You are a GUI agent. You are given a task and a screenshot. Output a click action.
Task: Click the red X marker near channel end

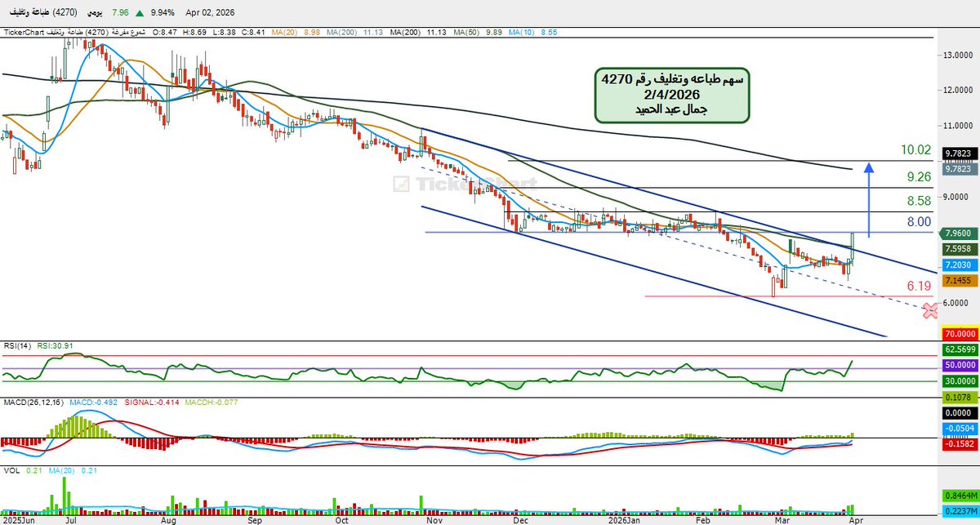(929, 309)
